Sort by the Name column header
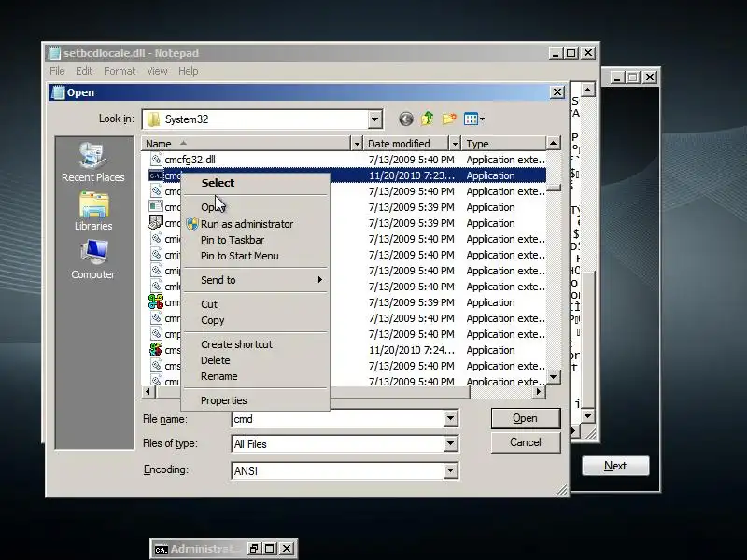 (x=247, y=144)
